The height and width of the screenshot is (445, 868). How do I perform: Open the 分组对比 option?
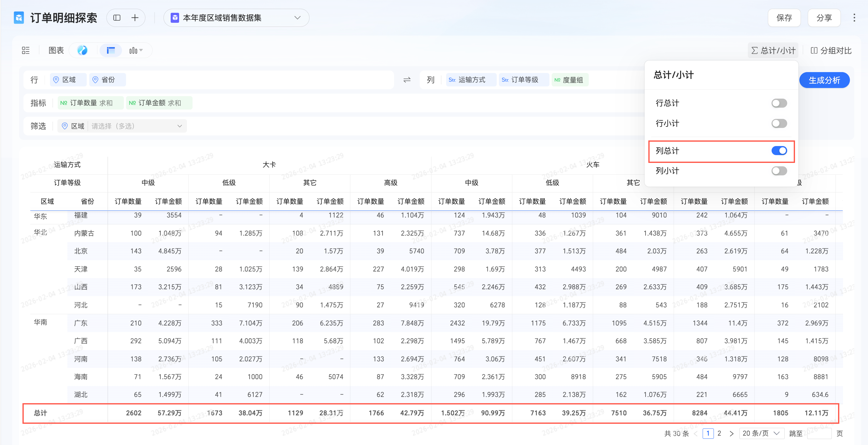point(831,51)
